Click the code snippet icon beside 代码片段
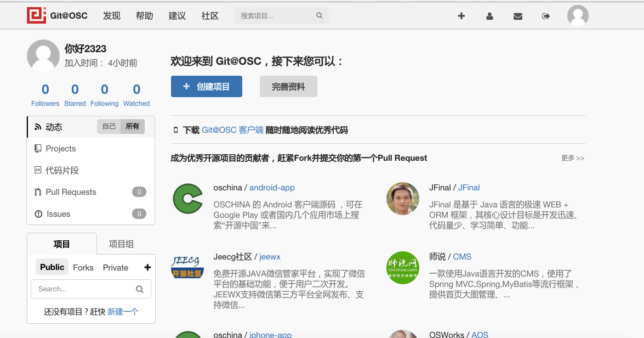 pos(38,170)
